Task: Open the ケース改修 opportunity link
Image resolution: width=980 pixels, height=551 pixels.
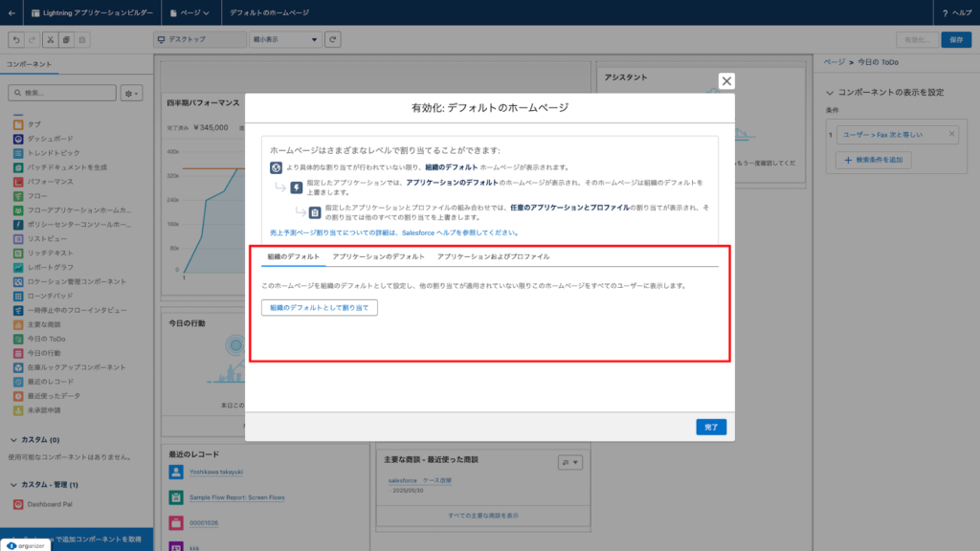Action: 436,480
